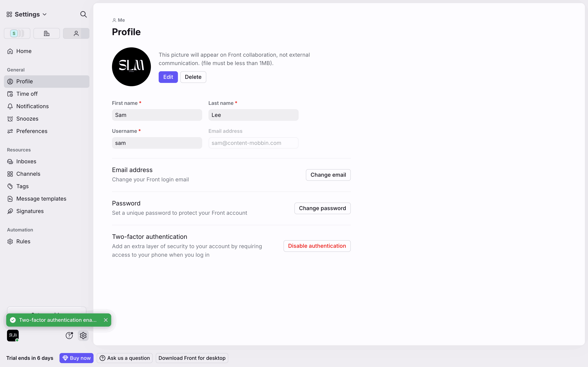Image resolution: width=588 pixels, height=367 pixels.
Task: Select the personal settings person tab
Action: pos(76,33)
